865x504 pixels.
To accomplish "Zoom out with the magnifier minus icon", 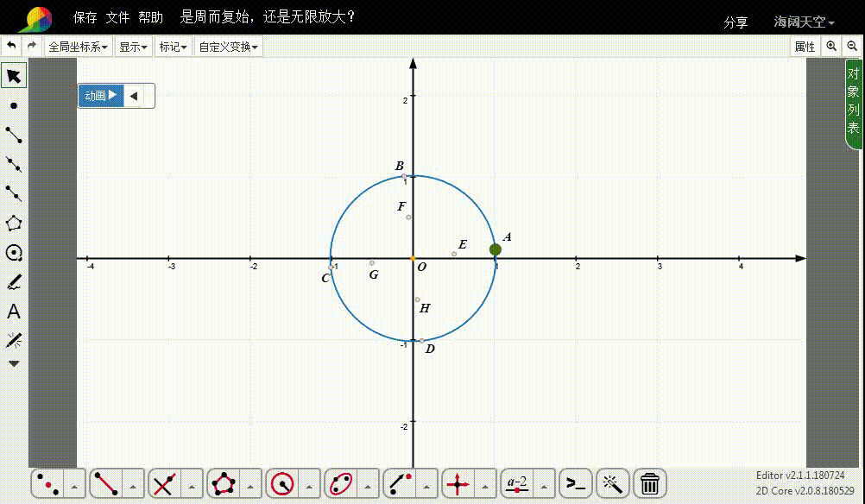I will pyautogui.click(x=852, y=47).
